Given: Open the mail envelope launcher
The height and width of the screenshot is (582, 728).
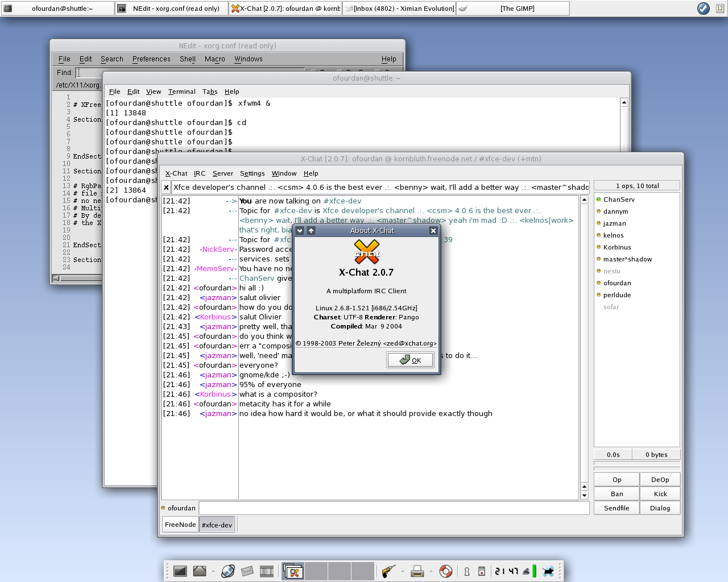Looking at the screenshot, I should tap(247, 571).
